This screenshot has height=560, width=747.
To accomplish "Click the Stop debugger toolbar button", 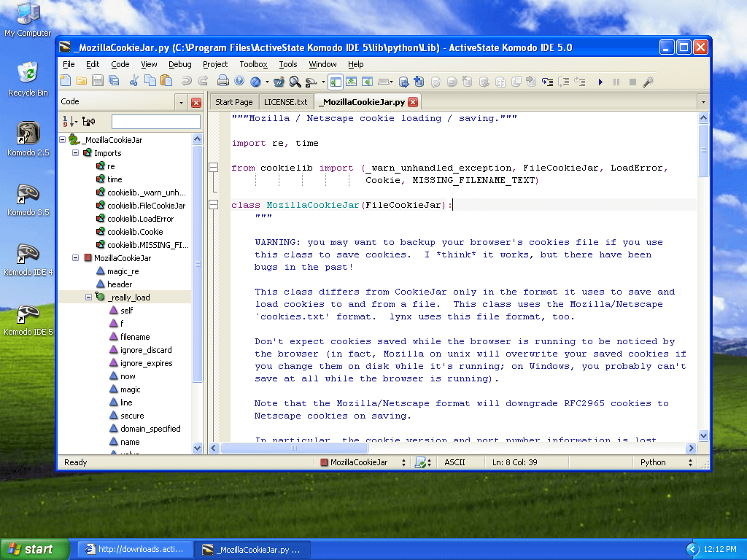I will pos(632,82).
